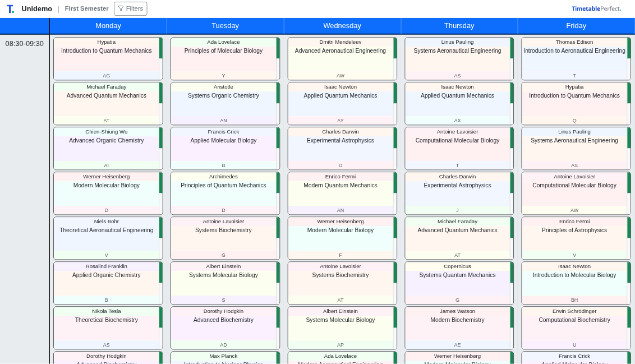Open Thursday Antoine Lavoisier Computational Molecular Biology card
Screen dimensions: 635x364
point(459,149)
